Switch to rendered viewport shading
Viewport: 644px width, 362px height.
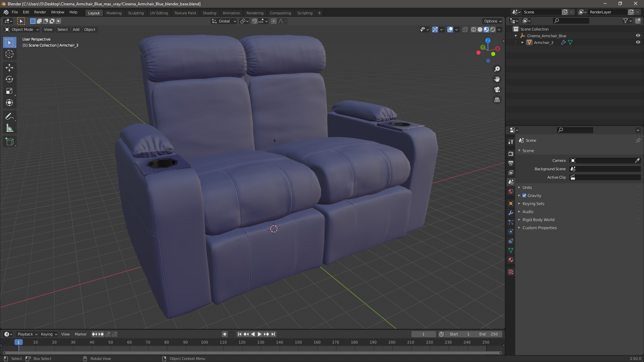(493, 29)
